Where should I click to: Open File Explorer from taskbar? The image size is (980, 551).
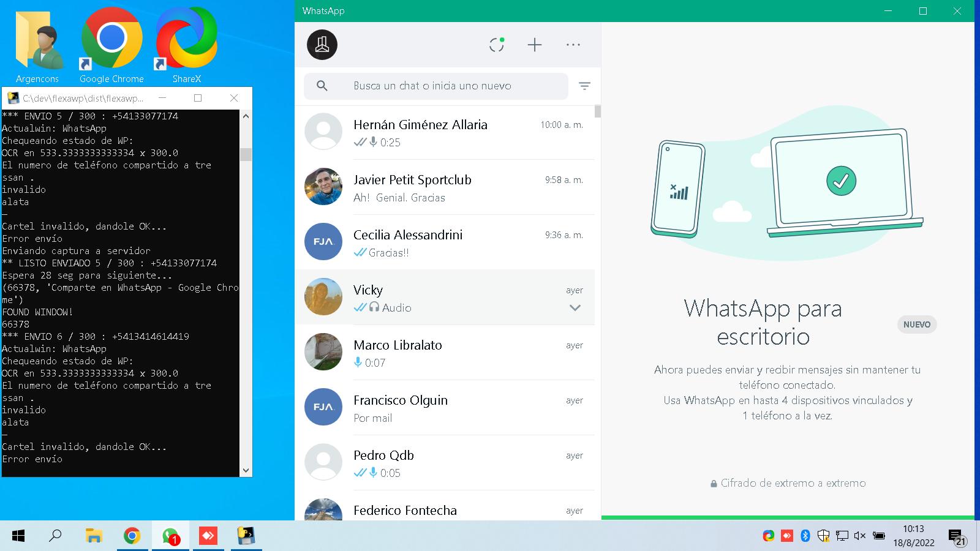(x=94, y=536)
